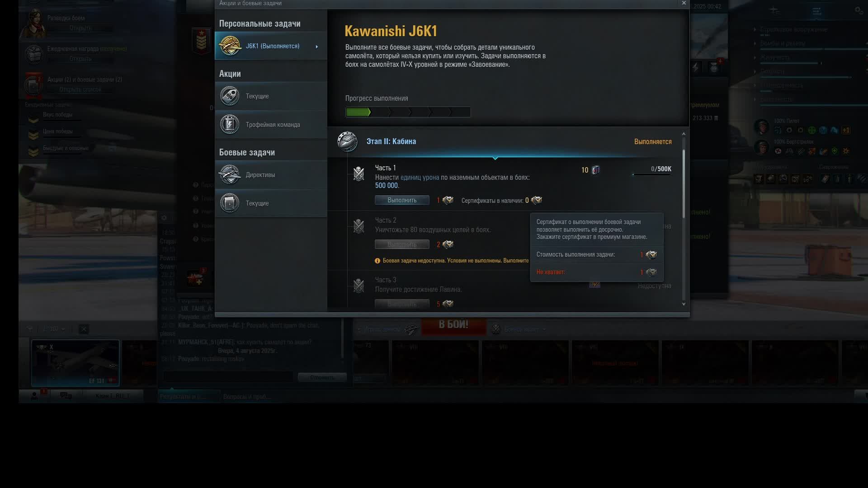Expand the arrow on the J6K1 entry
The height and width of the screenshot is (488, 868).
point(317,47)
